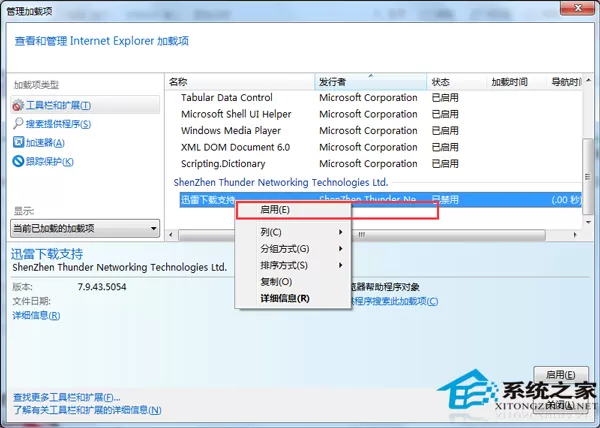This screenshot has width=600, height=428.
Task: Sort by 名称 column header
Action: (x=240, y=82)
